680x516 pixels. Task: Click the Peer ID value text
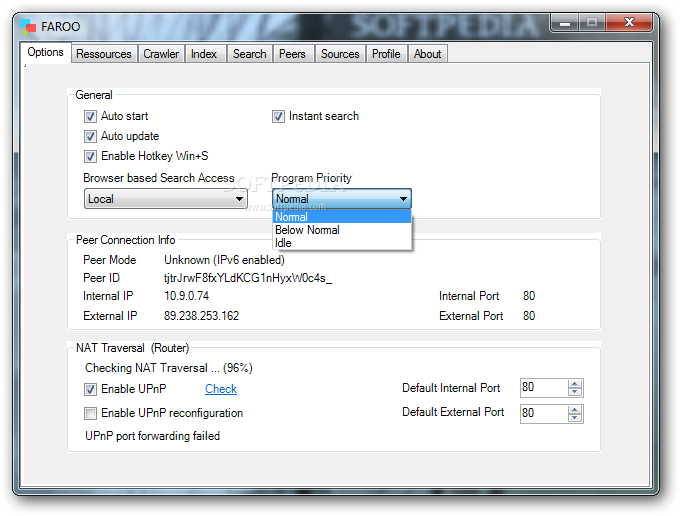pos(248,278)
